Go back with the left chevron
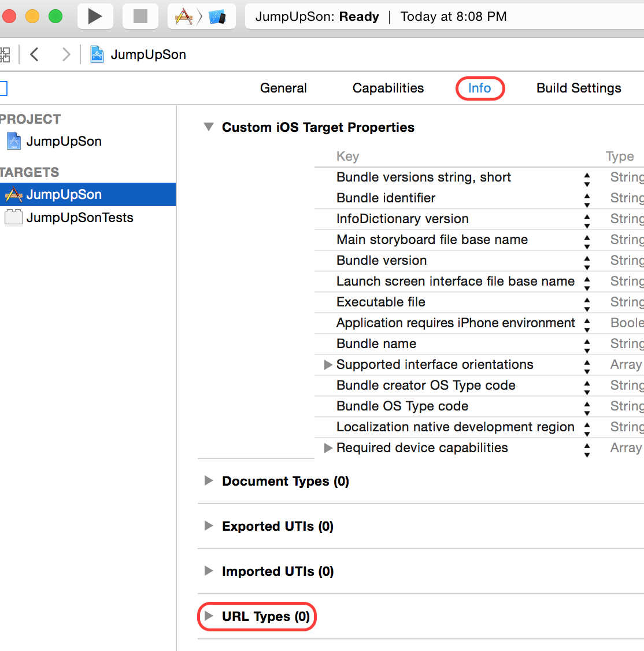Image resolution: width=644 pixels, height=651 pixels. coord(35,54)
